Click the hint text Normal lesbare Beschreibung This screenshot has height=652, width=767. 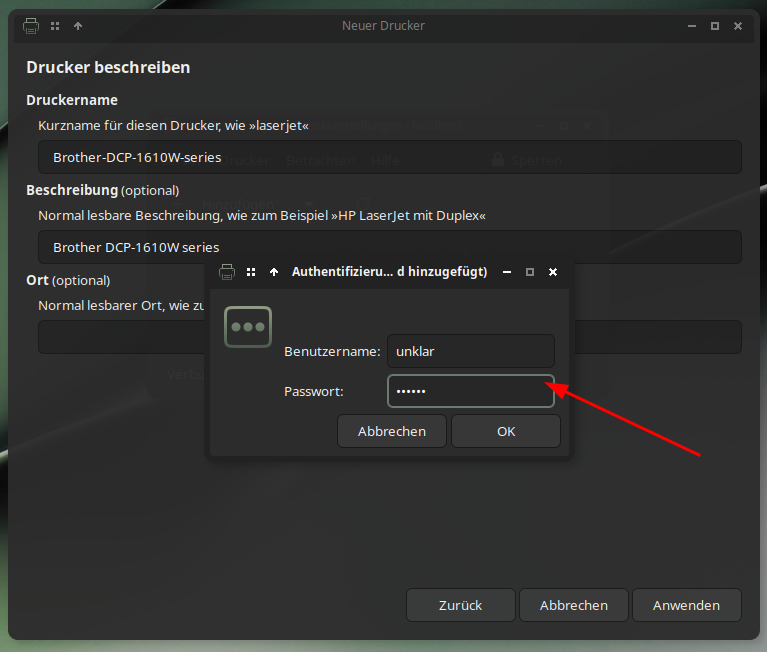262,216
